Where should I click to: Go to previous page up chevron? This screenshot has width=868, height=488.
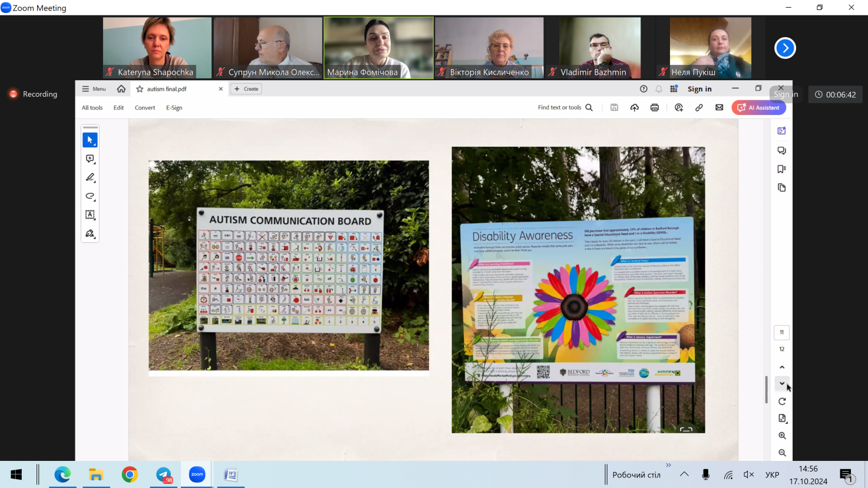pos(782,367)
